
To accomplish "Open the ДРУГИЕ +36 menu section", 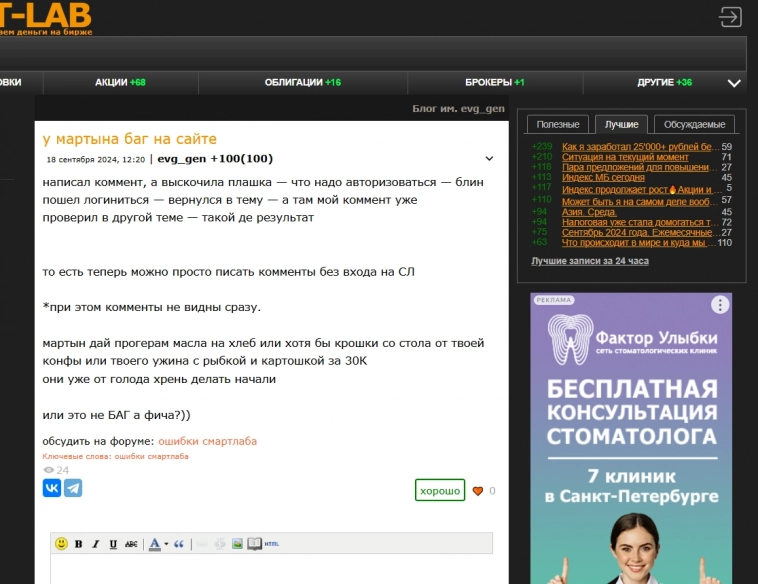I will pyautogui.click(x=664, y=83).
